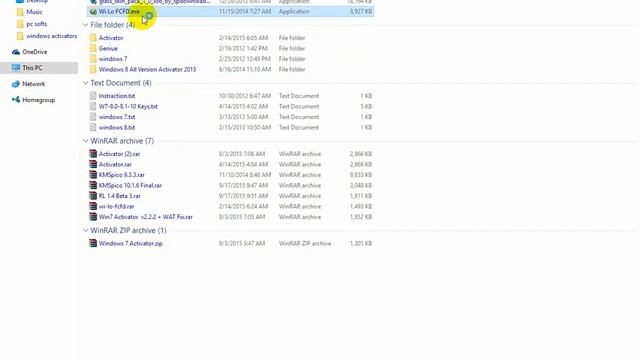Viewport: 640px width, 360px height.
Task: Open OneDrive in the navigation pane
Action: click(35, 52)
